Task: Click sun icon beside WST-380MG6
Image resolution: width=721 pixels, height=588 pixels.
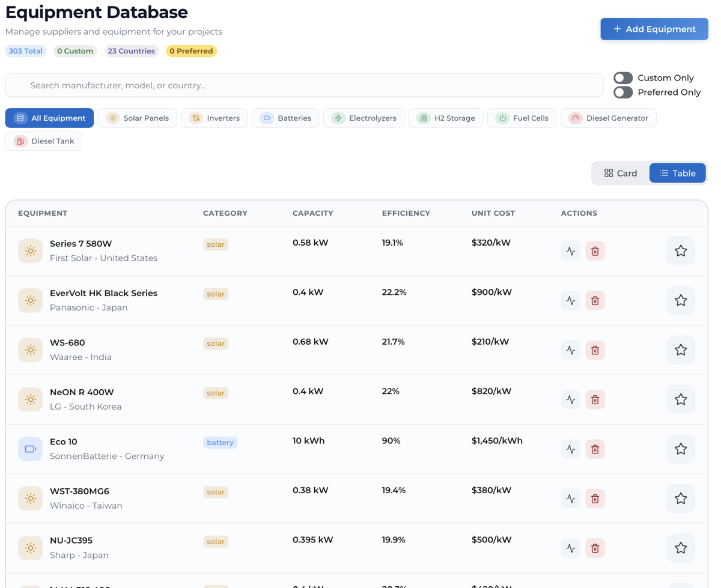Action: click(30, 499)
